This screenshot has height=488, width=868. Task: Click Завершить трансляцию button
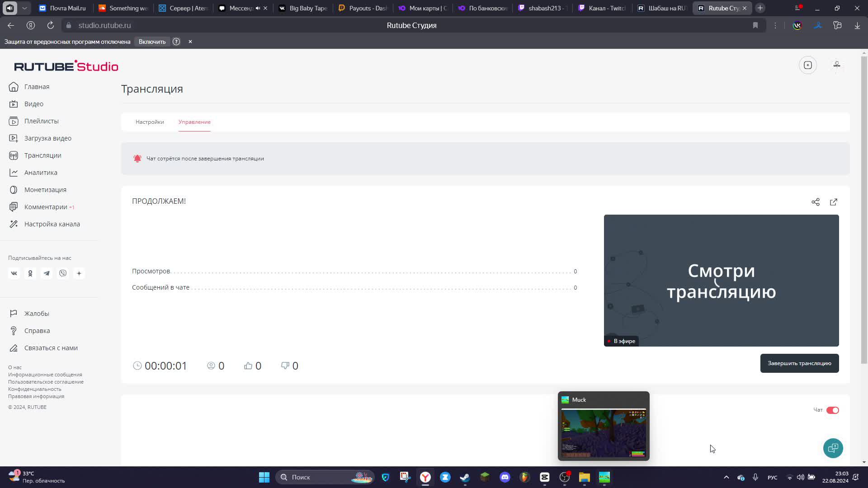(799, 363)
